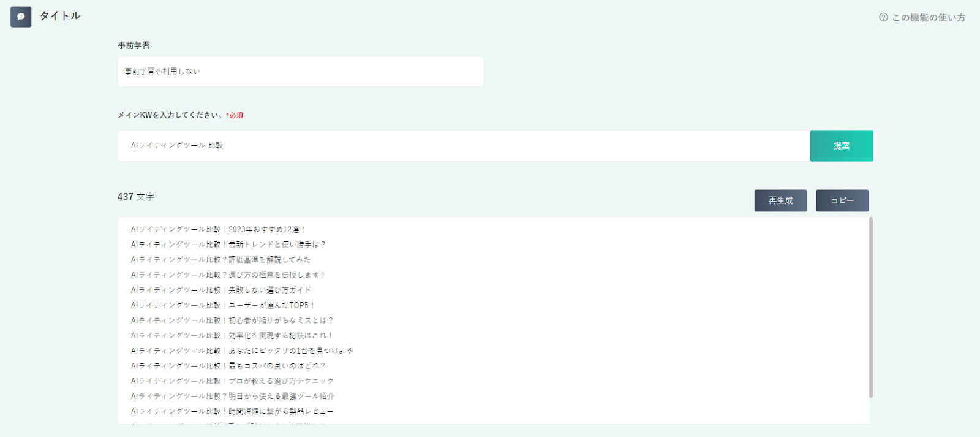This screenshot has height=437, width=980.
Task: Open the 事前学習 dropdown
Action: pyautogui.click(x=301, y=71)
